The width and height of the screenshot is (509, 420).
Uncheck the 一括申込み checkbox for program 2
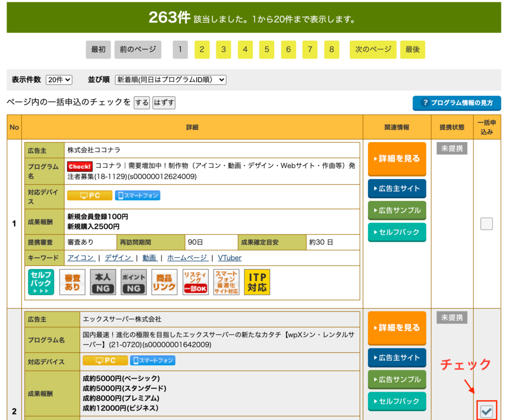click(x=486, y=411)
